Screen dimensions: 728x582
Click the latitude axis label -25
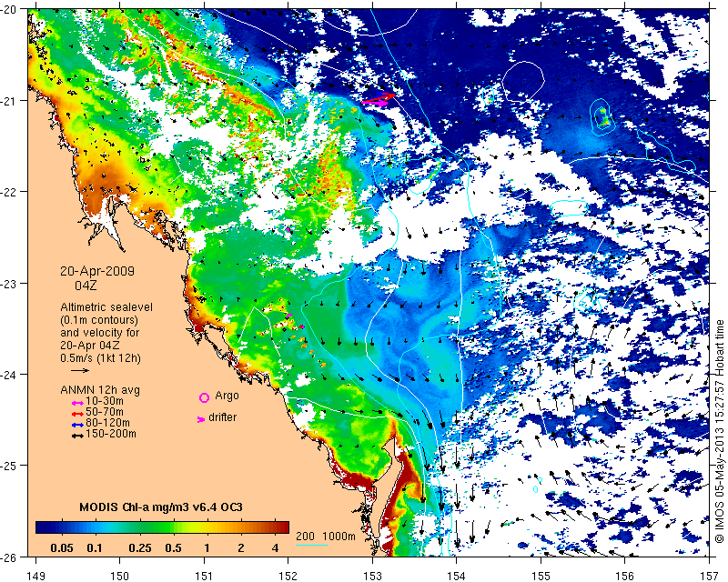[x=7, y=466]
